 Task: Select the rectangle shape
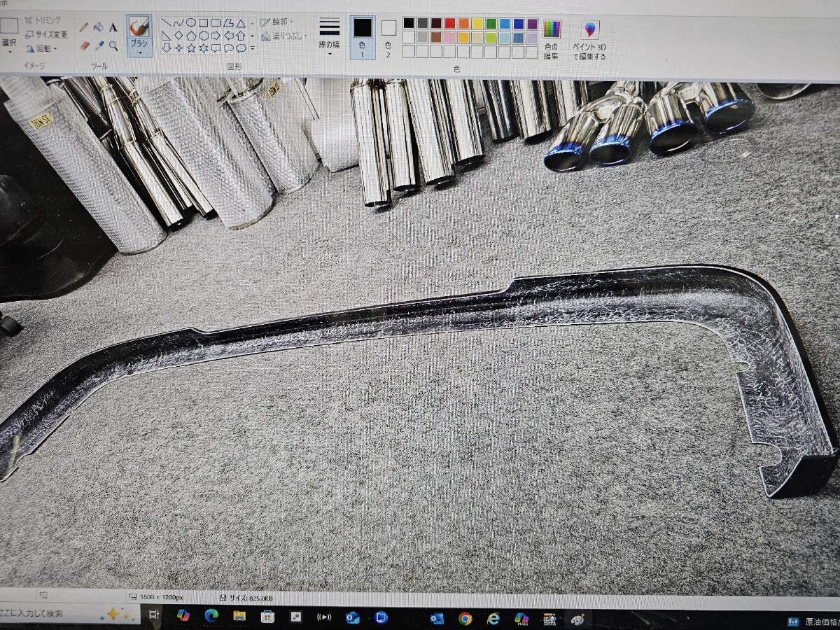click(203, 22)
